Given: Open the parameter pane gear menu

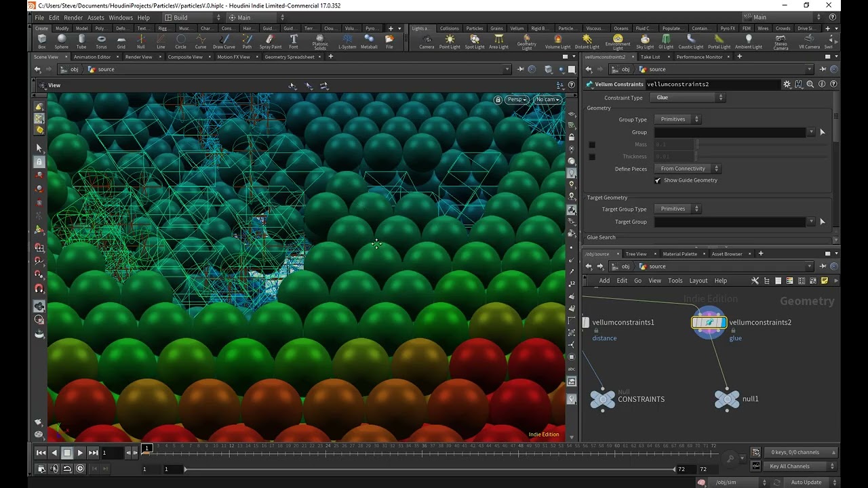Looking at the screenshot, I should pos(787,84).
